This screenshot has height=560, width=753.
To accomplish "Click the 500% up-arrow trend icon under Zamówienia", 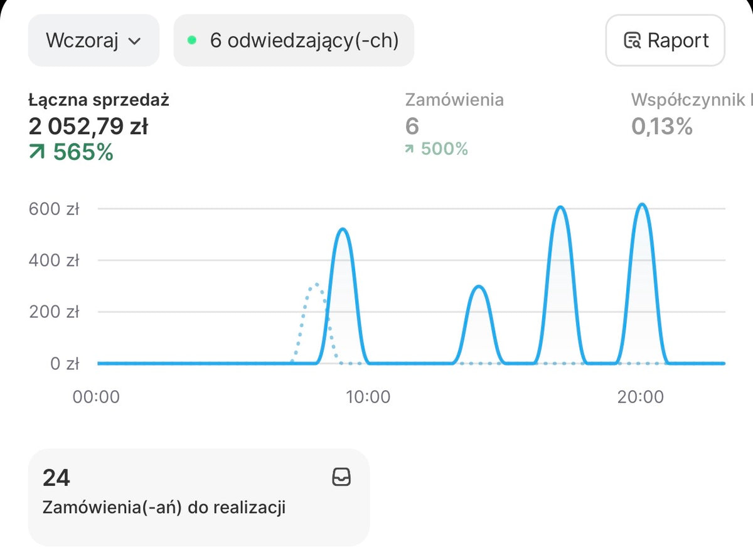I will 410,149.
